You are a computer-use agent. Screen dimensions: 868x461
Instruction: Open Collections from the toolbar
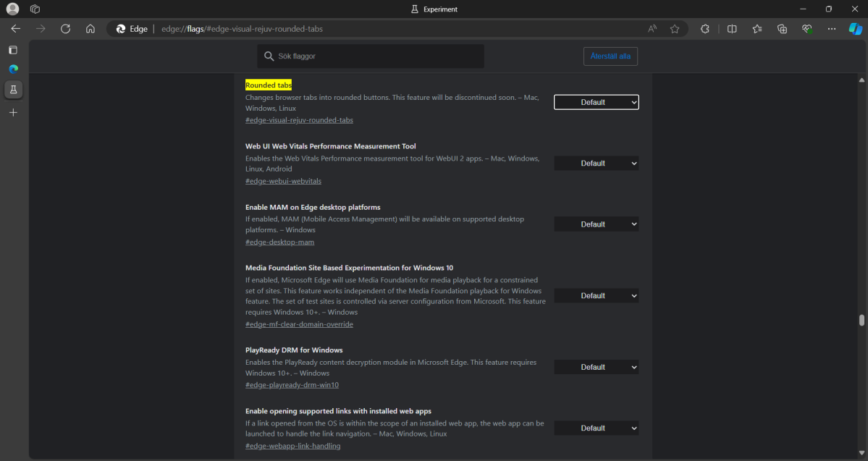point(782,29)
